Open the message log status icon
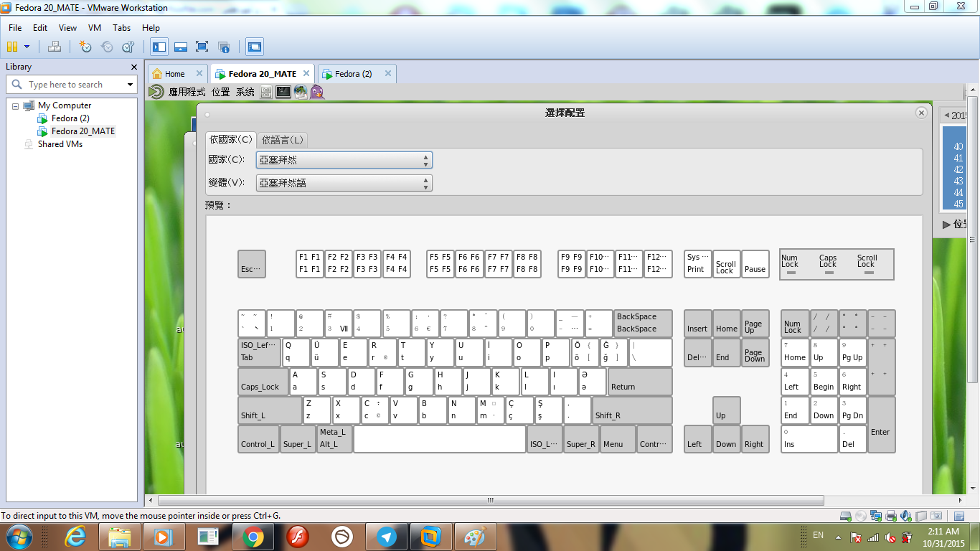This screenshot has height=551, width=980. point(959,516)
